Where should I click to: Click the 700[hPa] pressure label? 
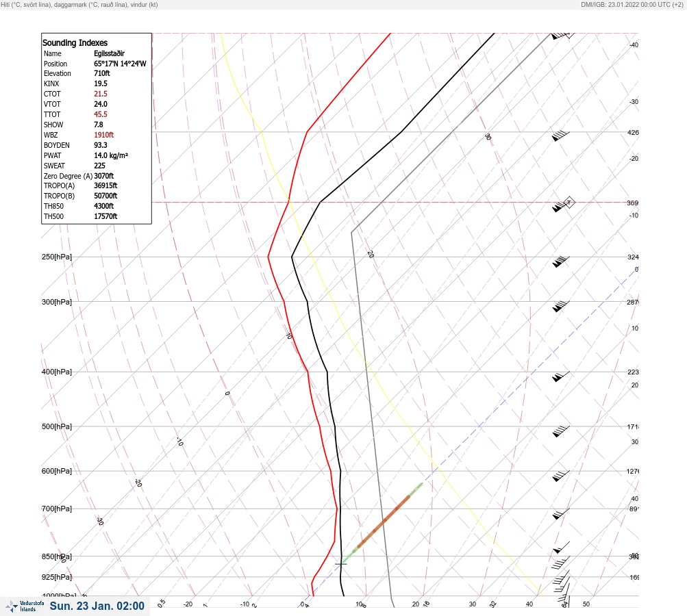point(57,509)
